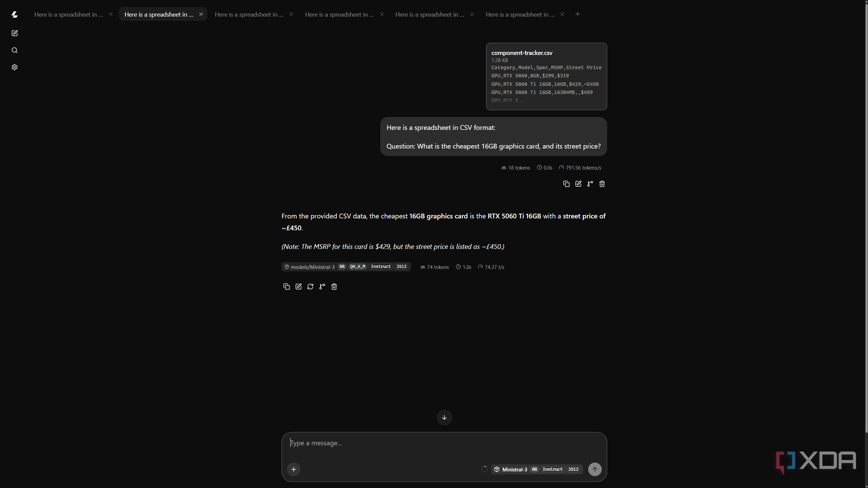The height and width of the screenshot is (488, 868).
Task: Click the scroll-to-bottom arrow button
Action: point(444,417)
